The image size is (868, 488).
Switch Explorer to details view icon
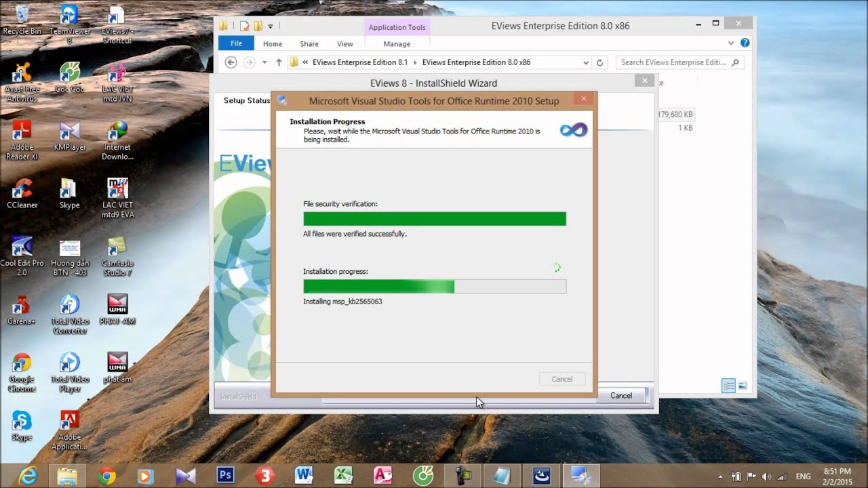pyautogui.click(x=728, y=386)
